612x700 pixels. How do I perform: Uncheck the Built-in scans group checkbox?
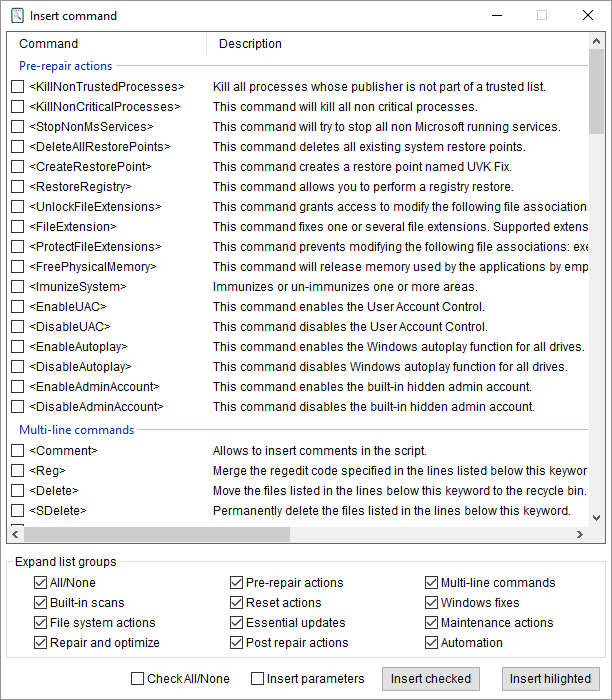coord(40,603)
